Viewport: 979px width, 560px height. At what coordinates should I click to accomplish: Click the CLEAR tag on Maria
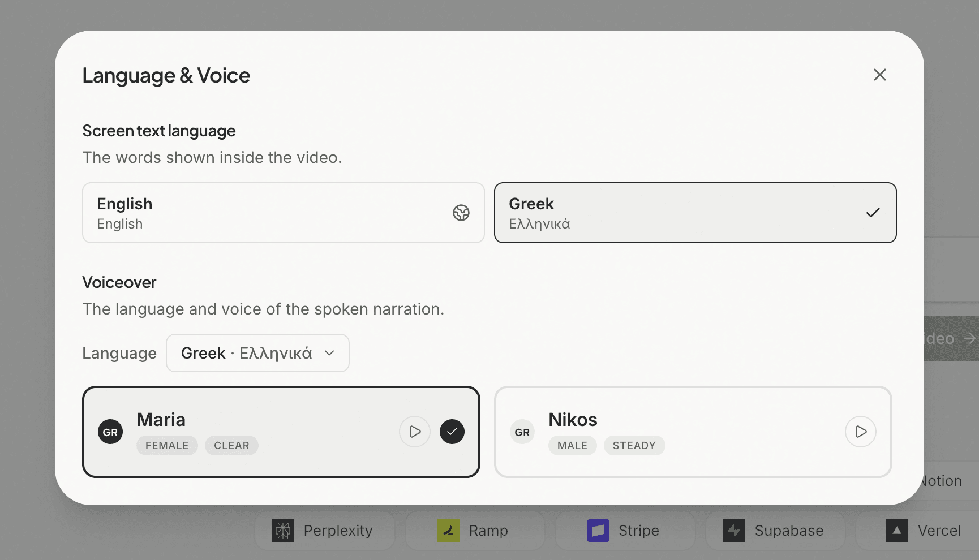point(231,446)
